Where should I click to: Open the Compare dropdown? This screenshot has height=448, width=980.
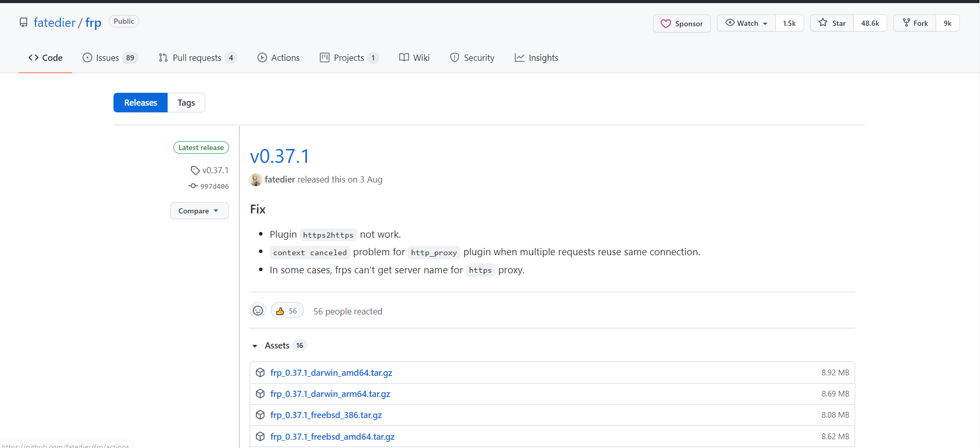[x=199, y=211]
